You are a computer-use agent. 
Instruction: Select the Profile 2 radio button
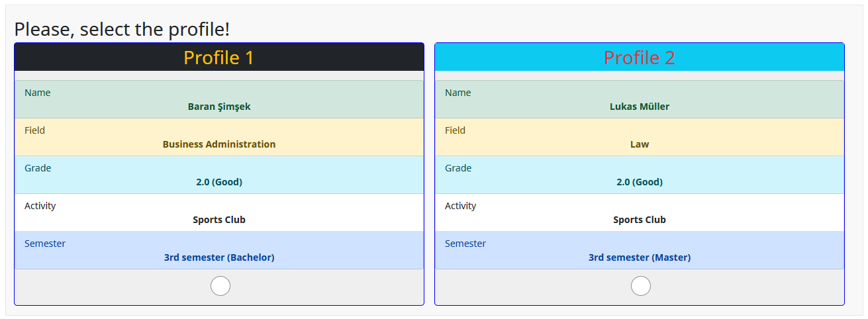(x=640, y=286)
